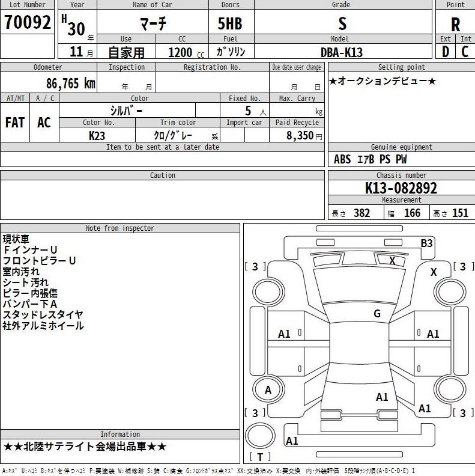Click the note 社外アルミホイール
475x476 pixels.
pyautogui.click(x=43, y=326)
